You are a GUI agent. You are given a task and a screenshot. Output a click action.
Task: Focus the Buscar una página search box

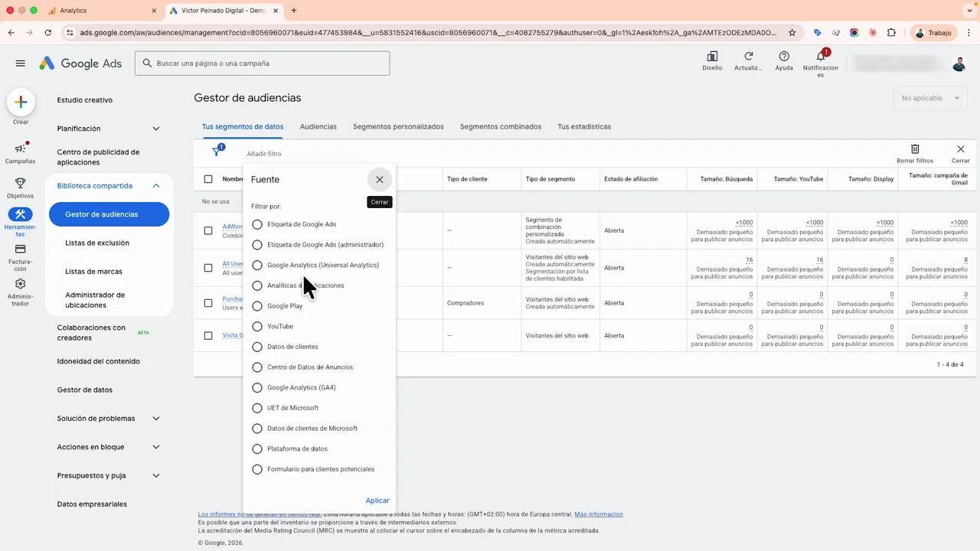pos(263,64)
